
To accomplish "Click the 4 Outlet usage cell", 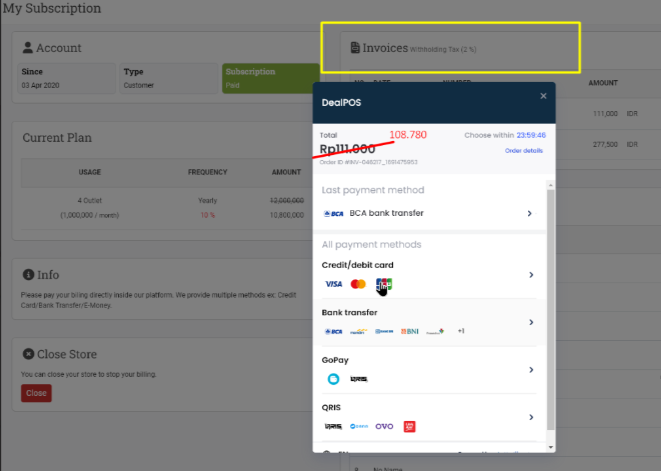I will [89, 201].
